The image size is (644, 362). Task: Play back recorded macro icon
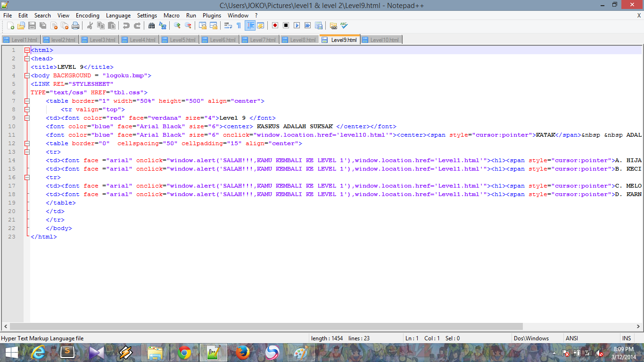tap(297, 25)
